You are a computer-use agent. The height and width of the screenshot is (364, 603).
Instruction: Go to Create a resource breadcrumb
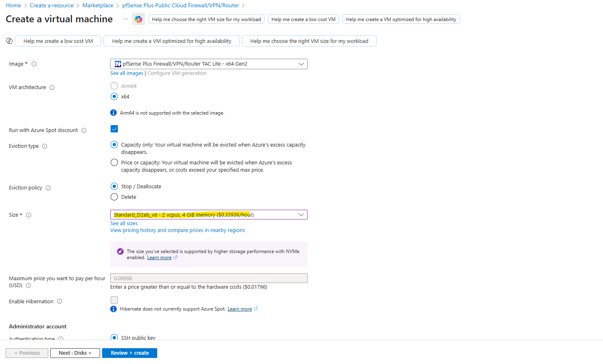click(x=51, y=5)
